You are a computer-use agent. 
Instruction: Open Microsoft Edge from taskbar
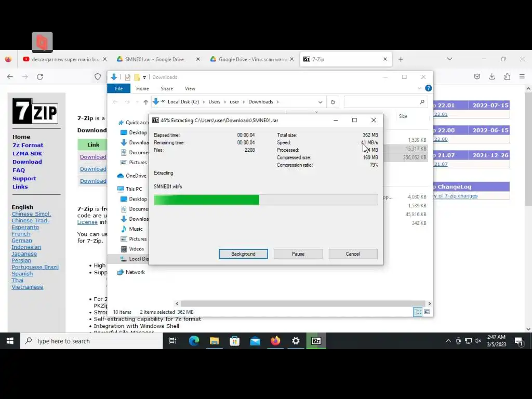[194, 341]
